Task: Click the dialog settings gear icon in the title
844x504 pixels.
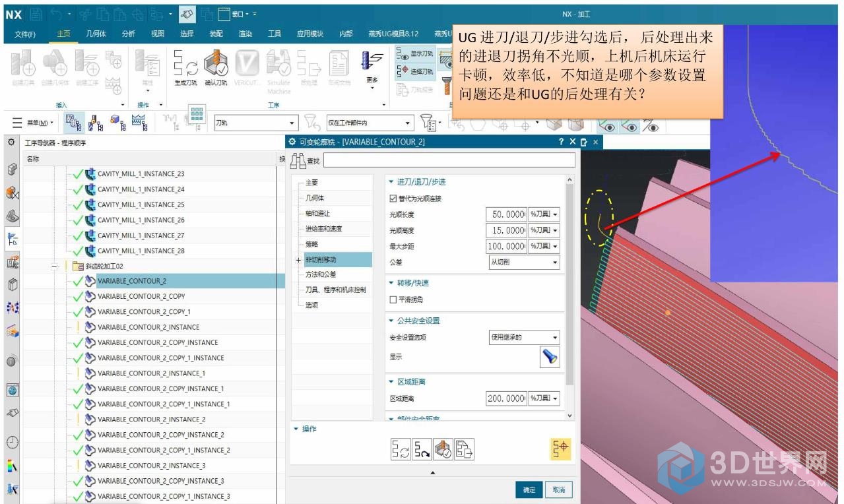Action: click(292, 142)
